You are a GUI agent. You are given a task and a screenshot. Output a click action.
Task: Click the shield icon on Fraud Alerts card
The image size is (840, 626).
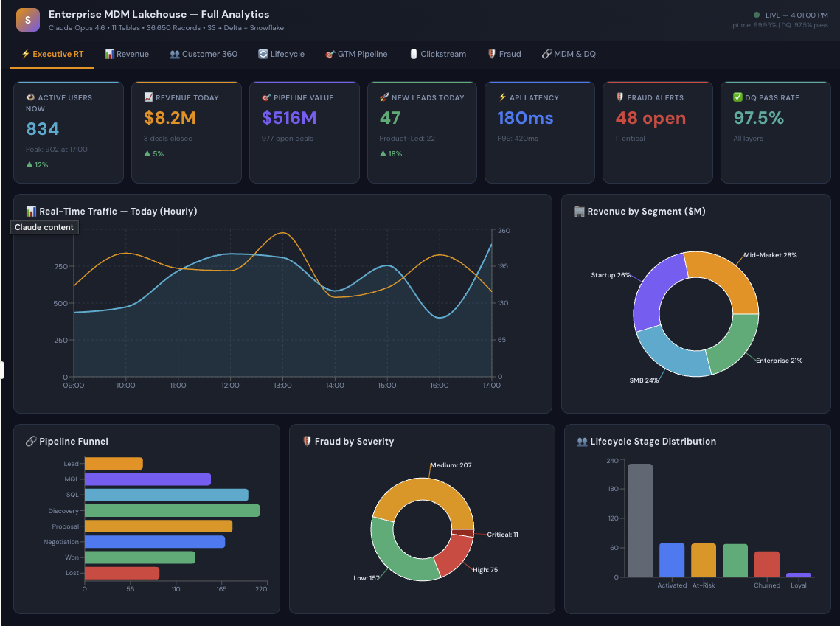(620, 97)
